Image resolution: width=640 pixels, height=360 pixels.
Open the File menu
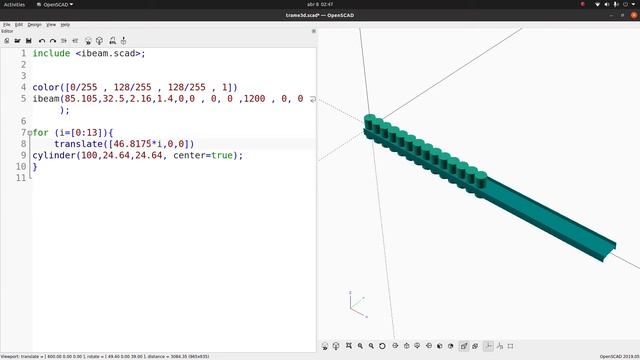tap(7, 25)
